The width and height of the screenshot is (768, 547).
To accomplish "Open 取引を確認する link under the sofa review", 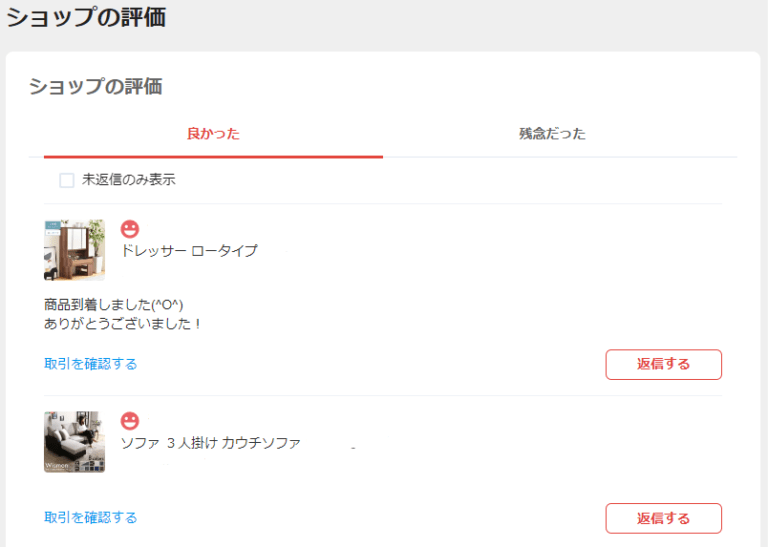I will point(91,518).
